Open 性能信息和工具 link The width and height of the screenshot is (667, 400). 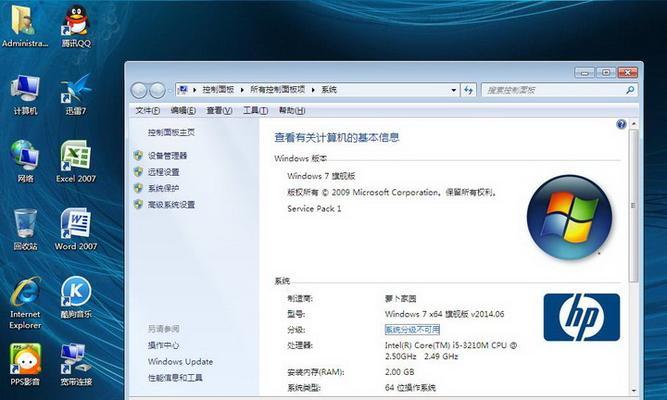[x=175, y=377]
